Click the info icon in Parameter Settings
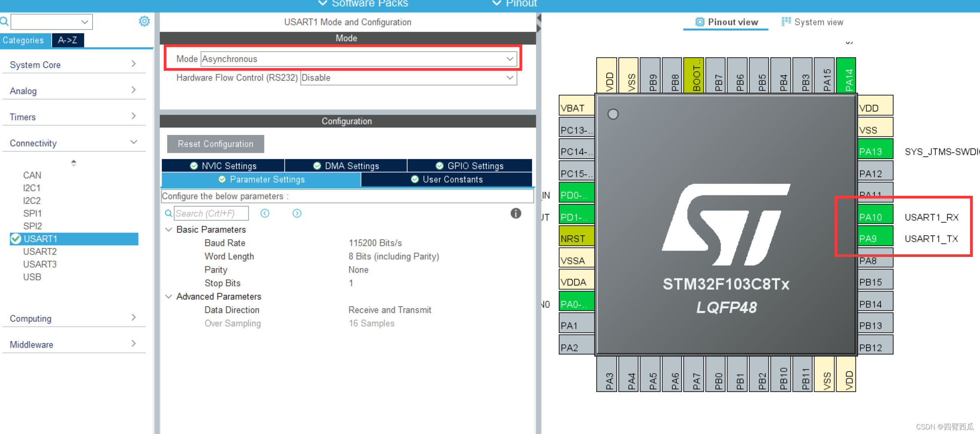The image size is (980, 434). (x=516, y=213)
